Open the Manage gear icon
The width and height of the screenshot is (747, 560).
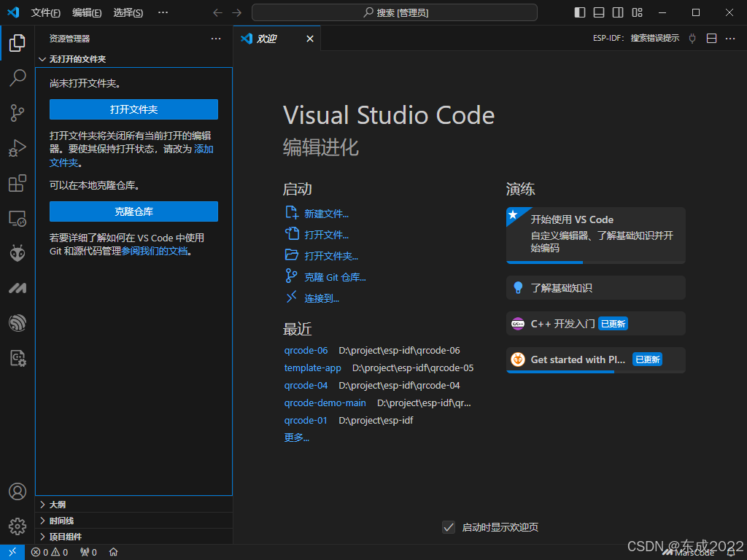[x=18, y=526]
